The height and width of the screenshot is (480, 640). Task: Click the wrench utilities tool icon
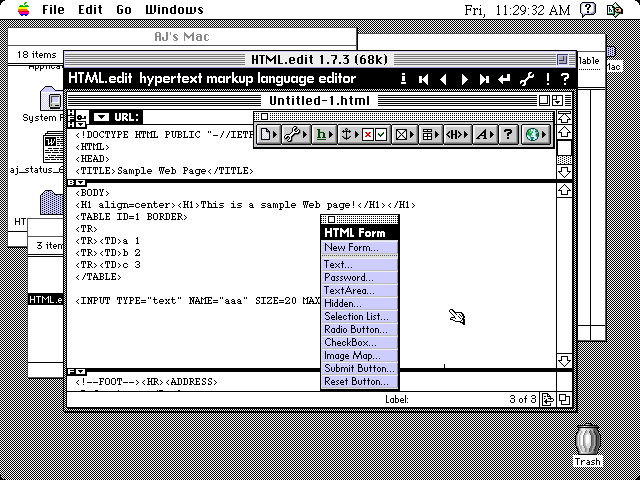295,134
